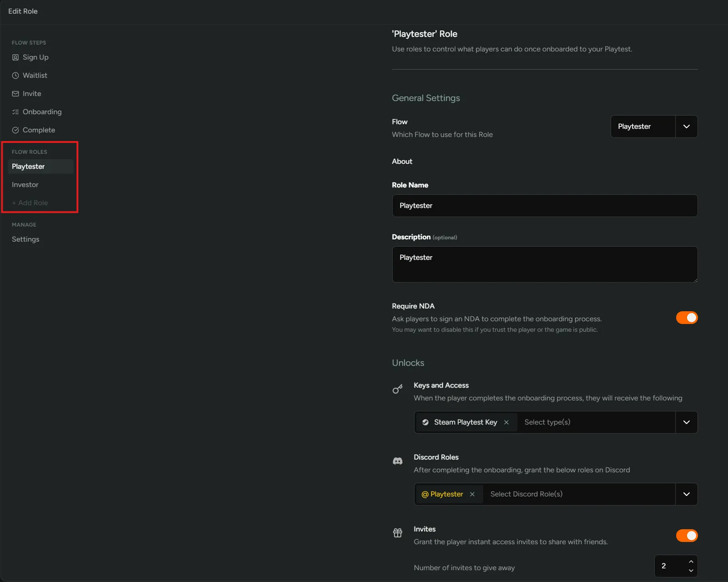Select the Playtester role in sidebar
The width and height of the screenshot is (728, 582).
28,167
